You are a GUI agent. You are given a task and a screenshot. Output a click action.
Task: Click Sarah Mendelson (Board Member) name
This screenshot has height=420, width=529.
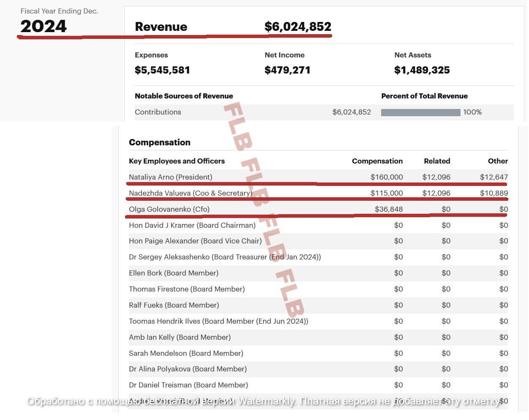186,353
